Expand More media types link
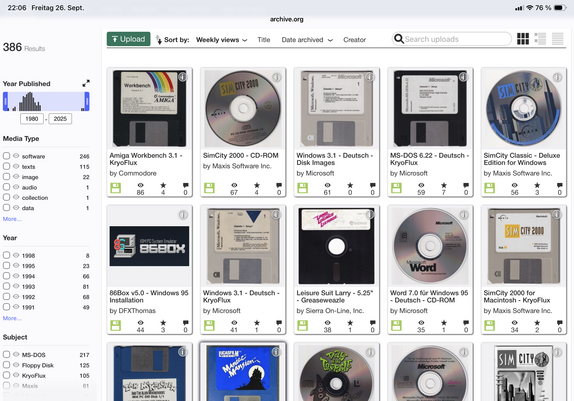The image size is (574, 401). click(12, 219)
